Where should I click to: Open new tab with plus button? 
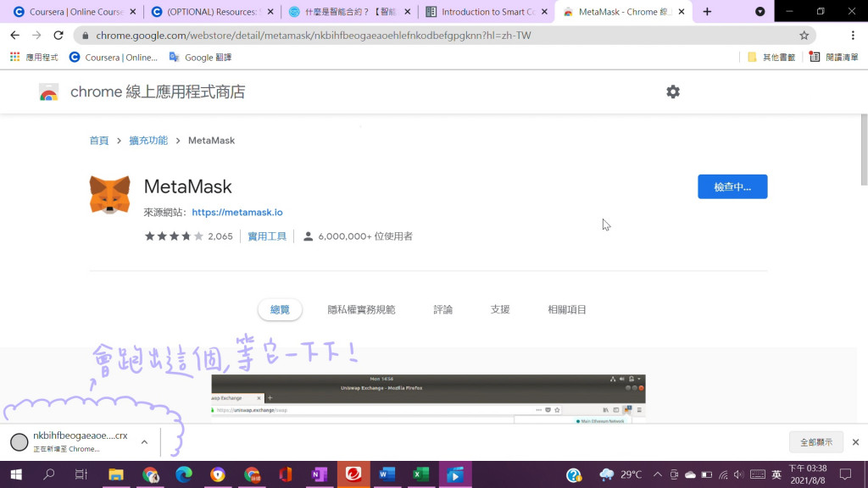[x=707, y=12]
